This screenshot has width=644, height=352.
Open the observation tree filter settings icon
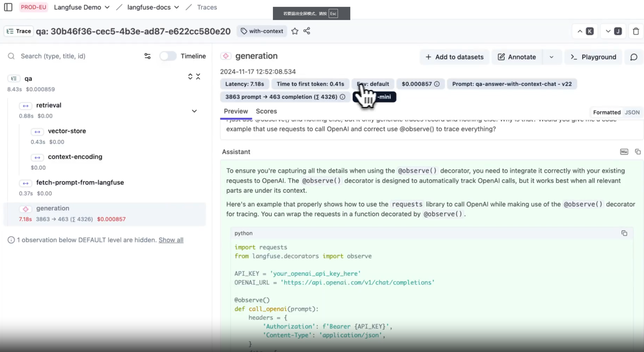point(147,56)
